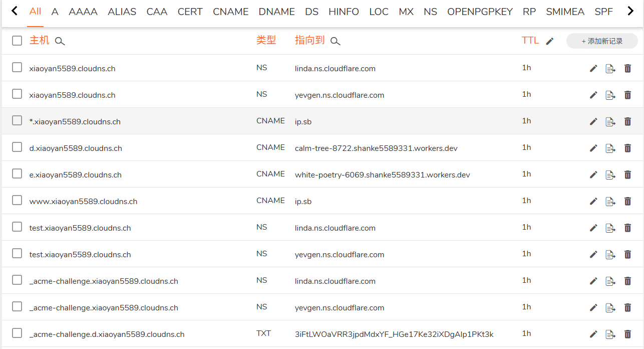Sort by the 类型 column header

tap(266, 41)
